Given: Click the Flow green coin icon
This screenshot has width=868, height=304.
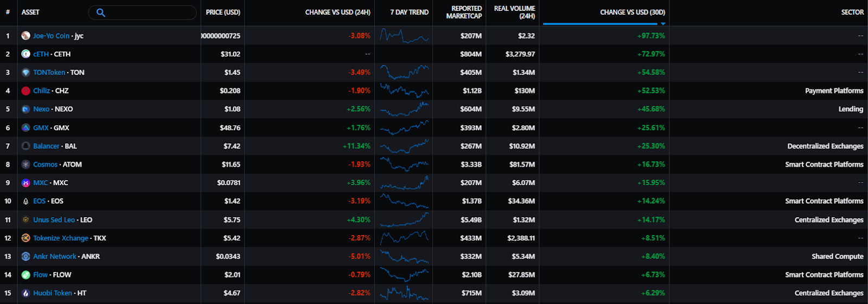Looking at the screenshot, I should (x=25, y=275).
